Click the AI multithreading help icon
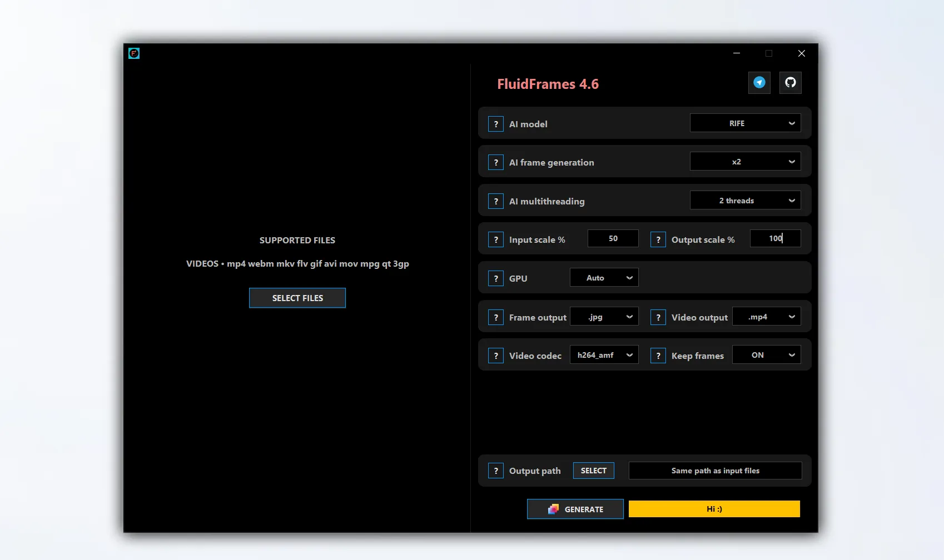Viewport: 944px width, 560px height. point(495,201)
